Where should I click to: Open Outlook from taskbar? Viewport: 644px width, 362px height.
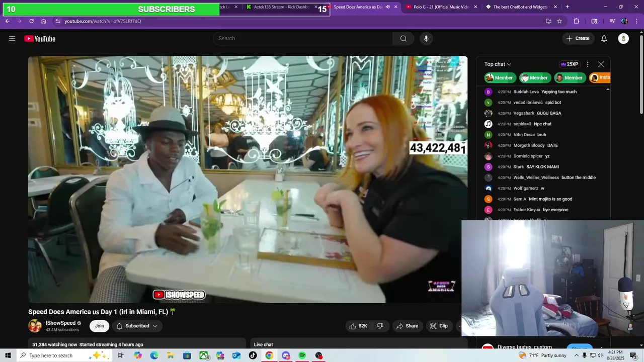[236, 355]
